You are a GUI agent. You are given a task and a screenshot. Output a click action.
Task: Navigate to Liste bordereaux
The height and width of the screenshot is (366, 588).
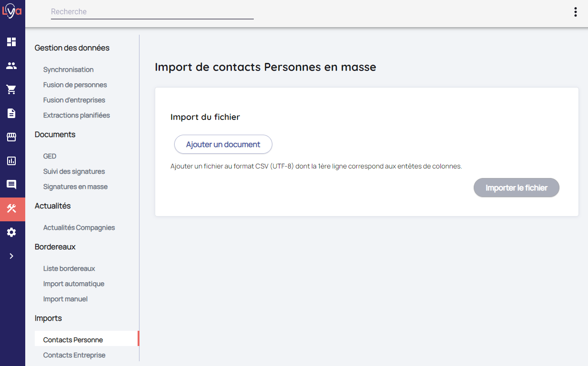(x=69, y=268)
